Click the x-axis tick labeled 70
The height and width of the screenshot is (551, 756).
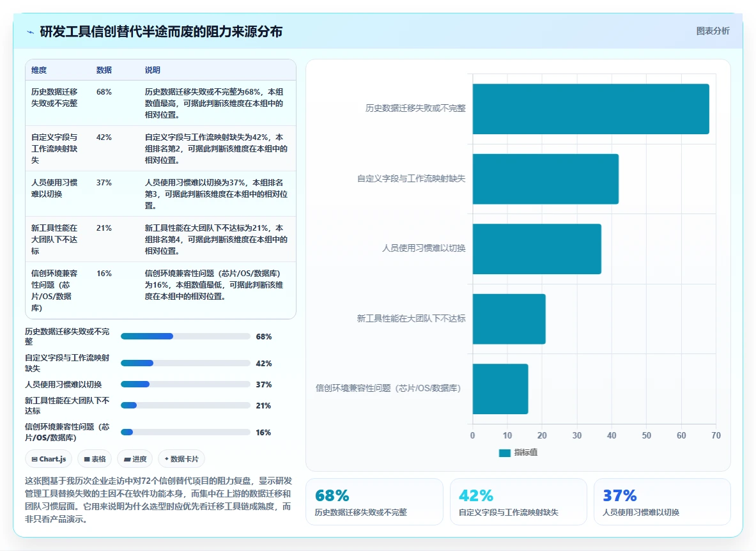[716, 435]
